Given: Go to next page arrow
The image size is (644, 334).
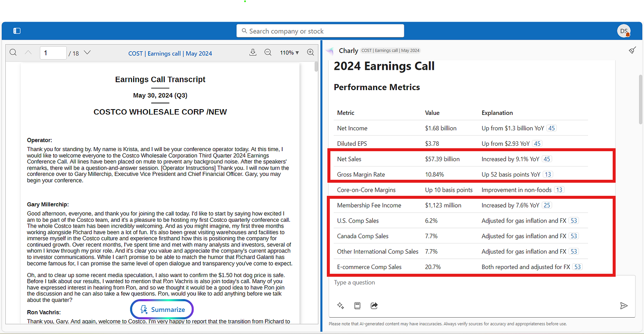Looking at the screenshot, I should [x=87, y=53].
